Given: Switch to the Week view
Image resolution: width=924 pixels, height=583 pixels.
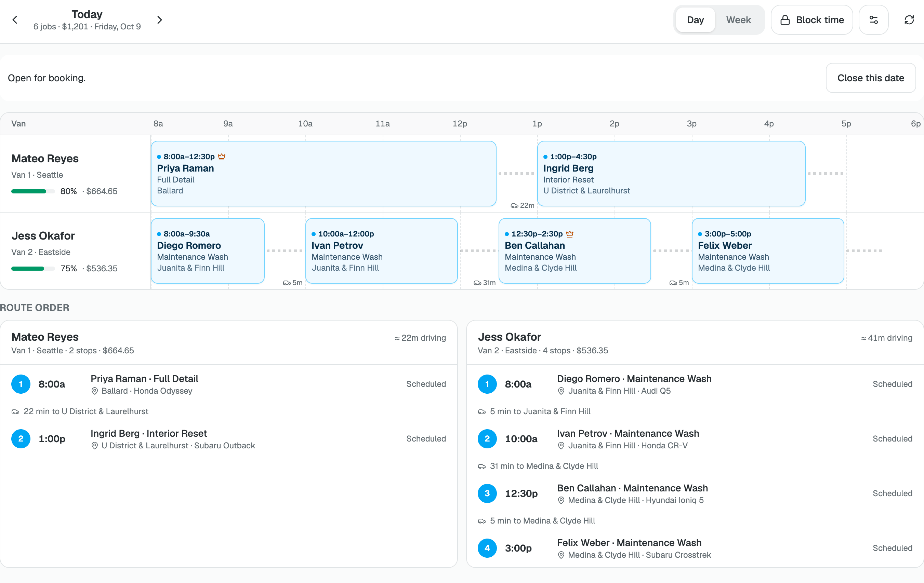Looking at the screenshot, I should pos(738,20).
